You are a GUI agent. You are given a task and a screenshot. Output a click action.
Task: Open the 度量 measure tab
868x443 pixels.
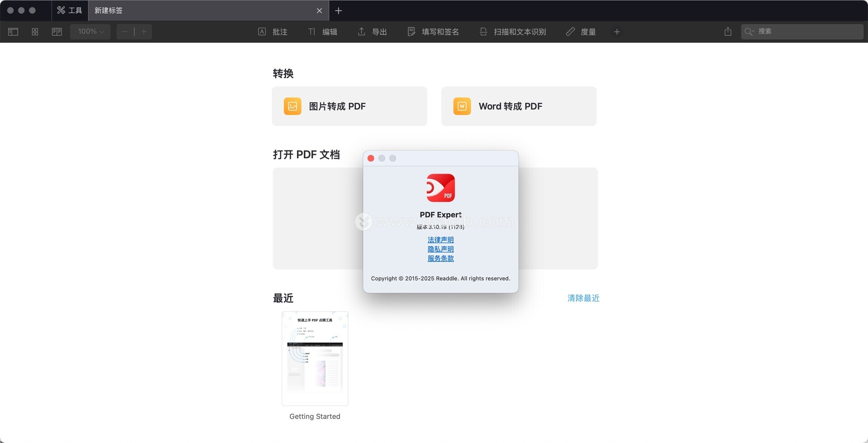[581, 32]
